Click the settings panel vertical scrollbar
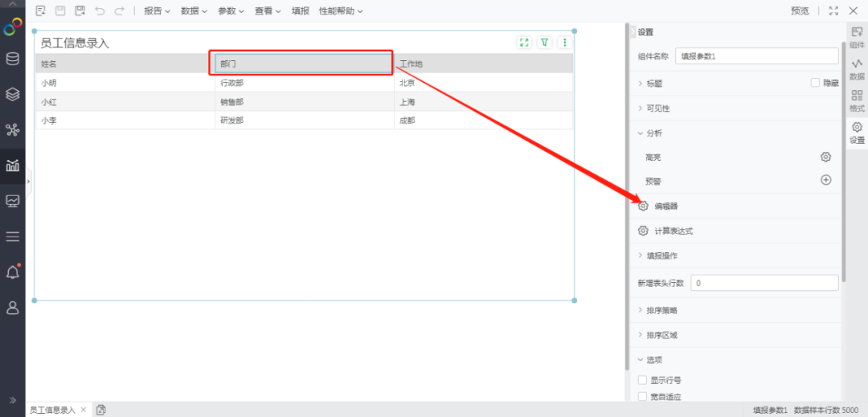 coord(844,161)
